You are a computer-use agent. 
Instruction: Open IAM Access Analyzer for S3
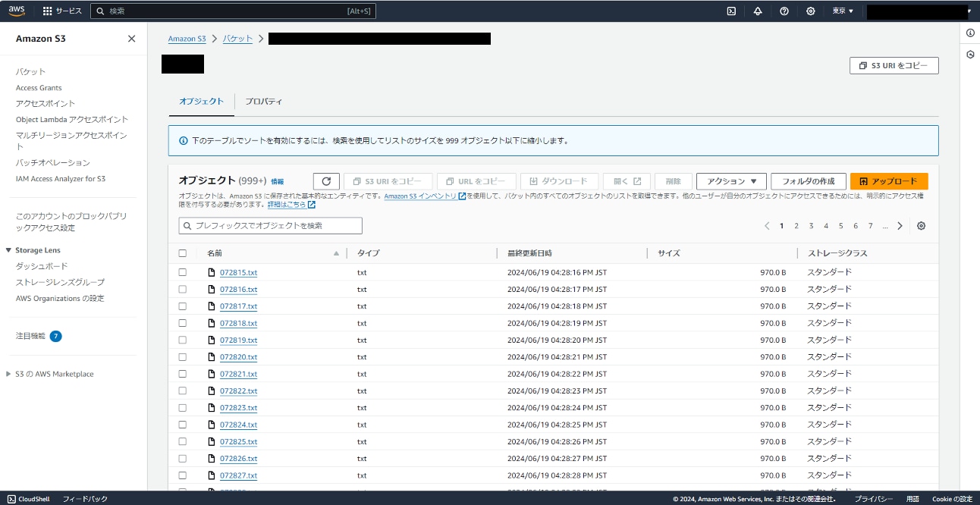pos(61,179)
